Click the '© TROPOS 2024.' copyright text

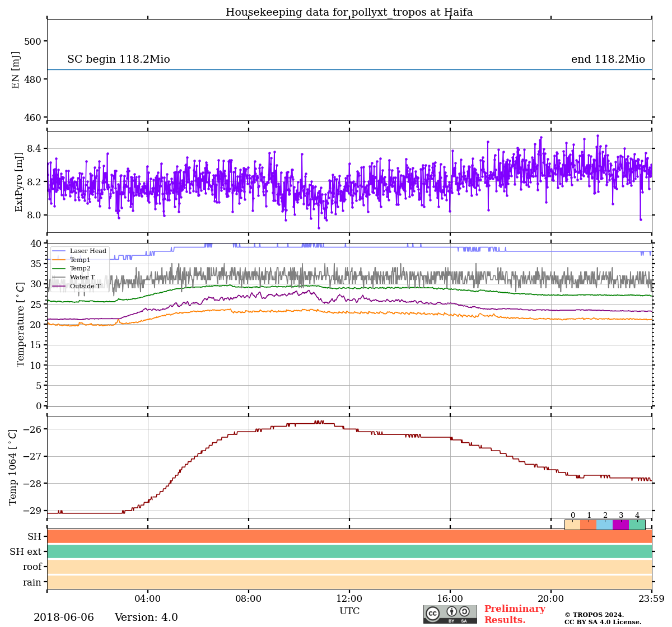click(594, 615)
